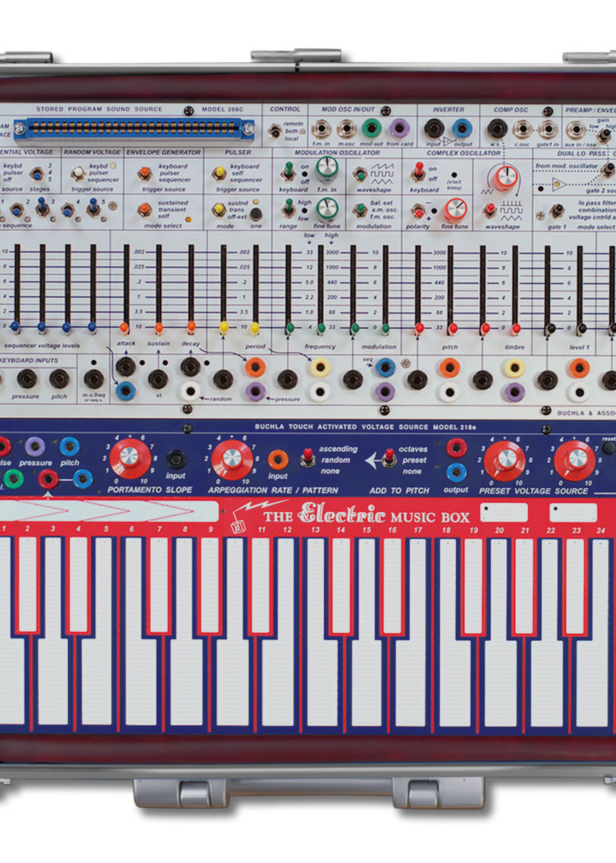Click the white jack labeled random
616x863 pixels.
[x=190, y=391]
